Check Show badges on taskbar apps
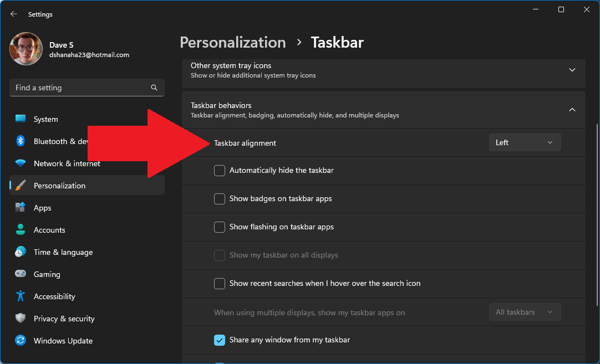The height and width of the screenshot is (364, 600). [219, 199]
